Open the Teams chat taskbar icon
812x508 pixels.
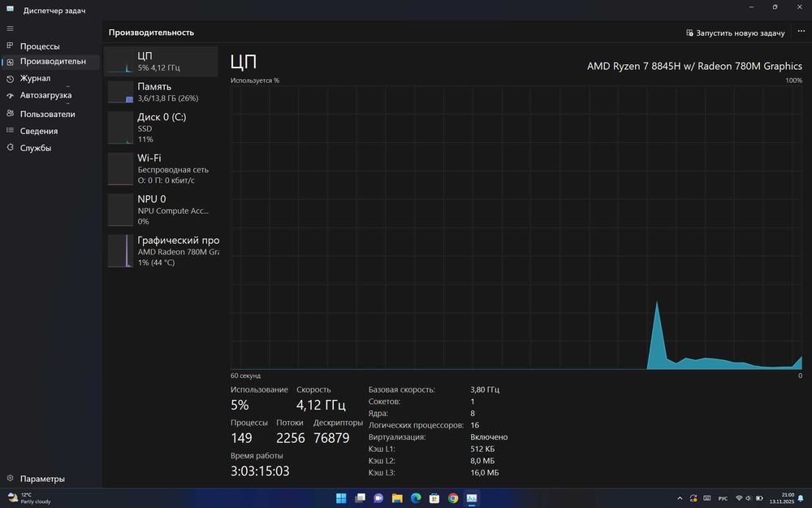[x=378, y=498]
